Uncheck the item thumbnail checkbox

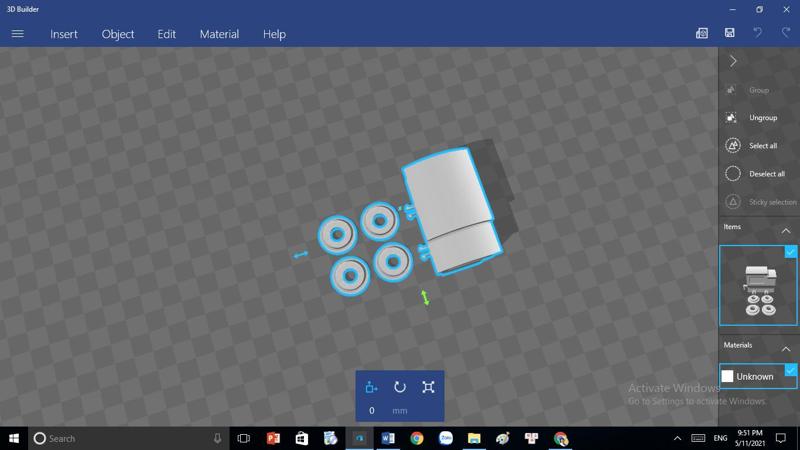(x=791, y=252)
